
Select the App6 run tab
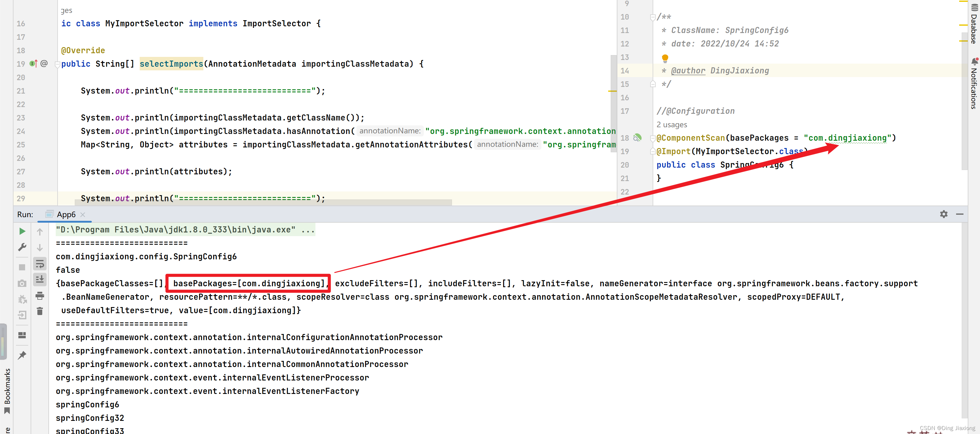click(66, 214)
